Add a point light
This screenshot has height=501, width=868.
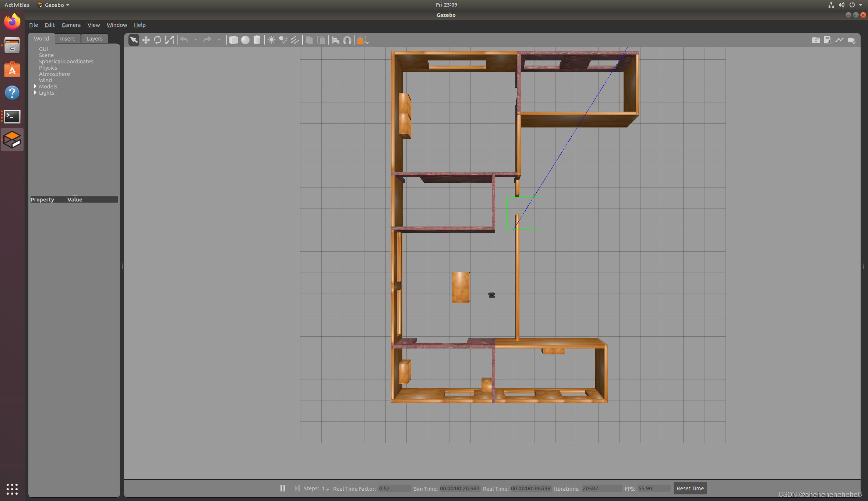tap(271, 40)
